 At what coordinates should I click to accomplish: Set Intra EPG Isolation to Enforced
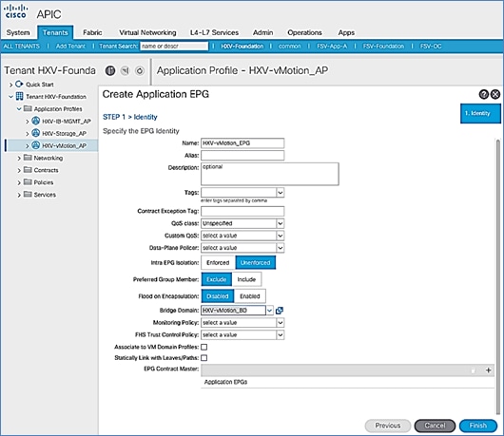[x=218, y=262]
